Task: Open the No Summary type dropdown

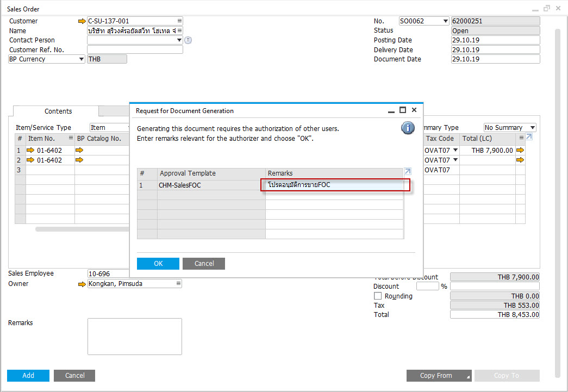Action: click(x=533, y=128)
